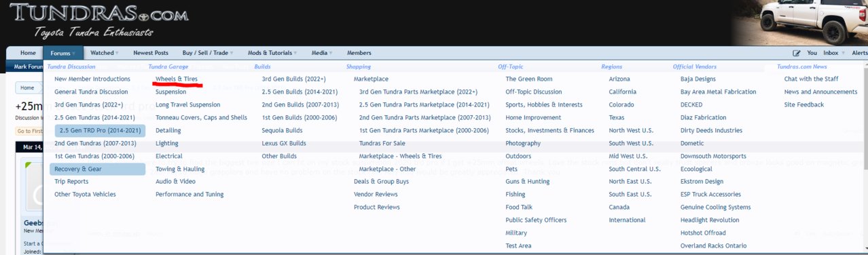
Task: Open Chat with the Staff
Action: (x=811, y=79)
